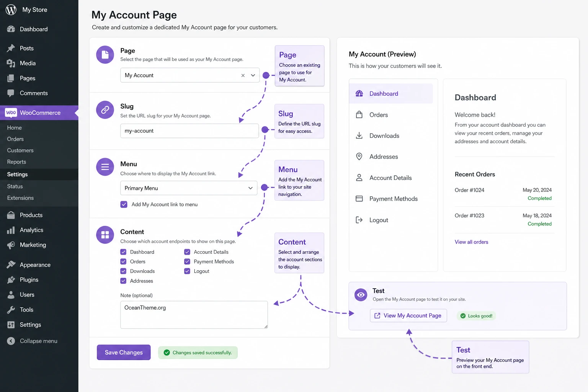
Task: Toggle the Logout endpoint checkbox
Action: click(187, 271)
